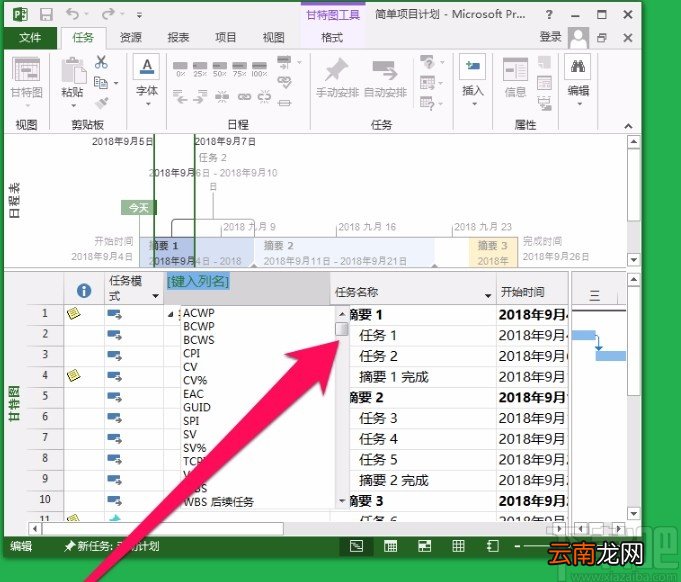
Task: Click the Cut scissors icon
Action: tap(101, 62)
